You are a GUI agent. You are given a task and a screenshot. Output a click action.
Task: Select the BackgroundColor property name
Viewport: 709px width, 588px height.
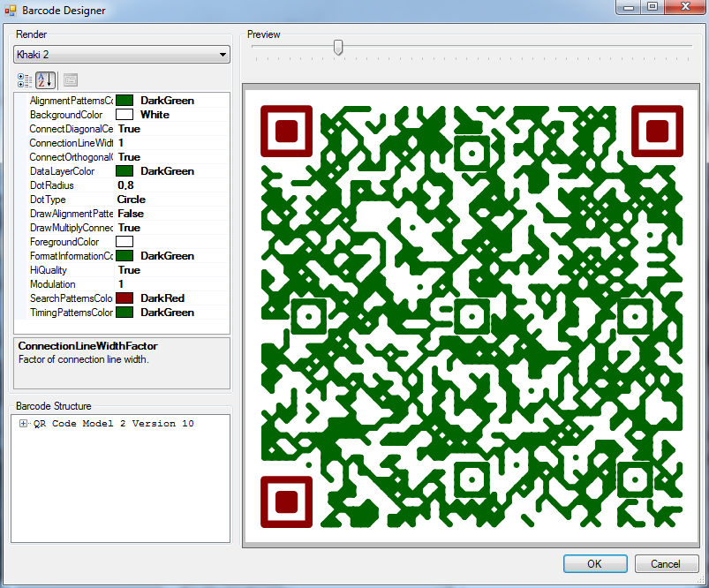66,115
